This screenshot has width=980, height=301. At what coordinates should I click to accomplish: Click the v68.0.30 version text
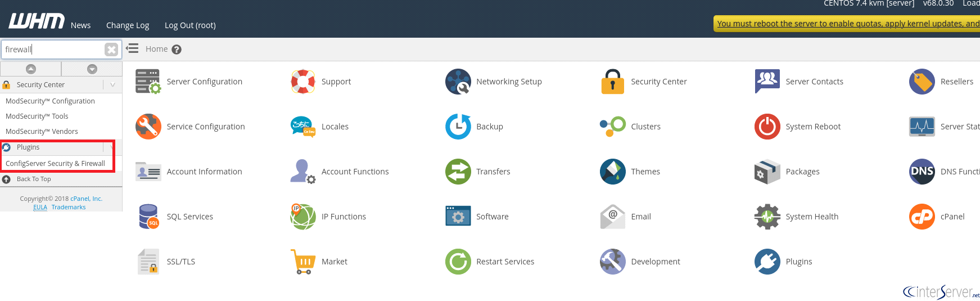(938, 3)
